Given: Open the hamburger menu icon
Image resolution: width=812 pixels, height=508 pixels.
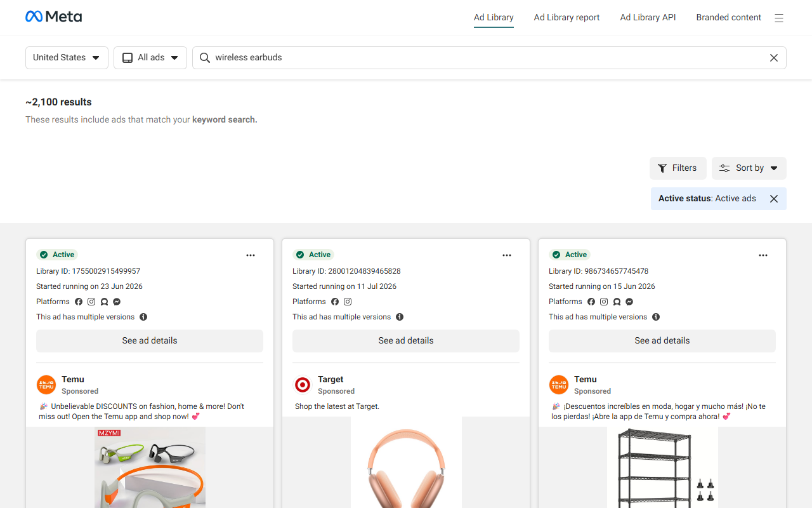Looking at the screenshot, I should point(779,18).
